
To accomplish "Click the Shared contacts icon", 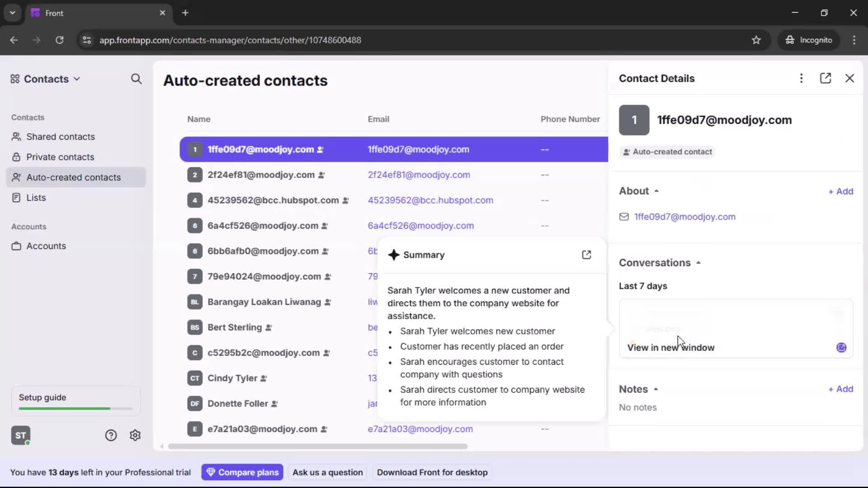I will point(16,136).
